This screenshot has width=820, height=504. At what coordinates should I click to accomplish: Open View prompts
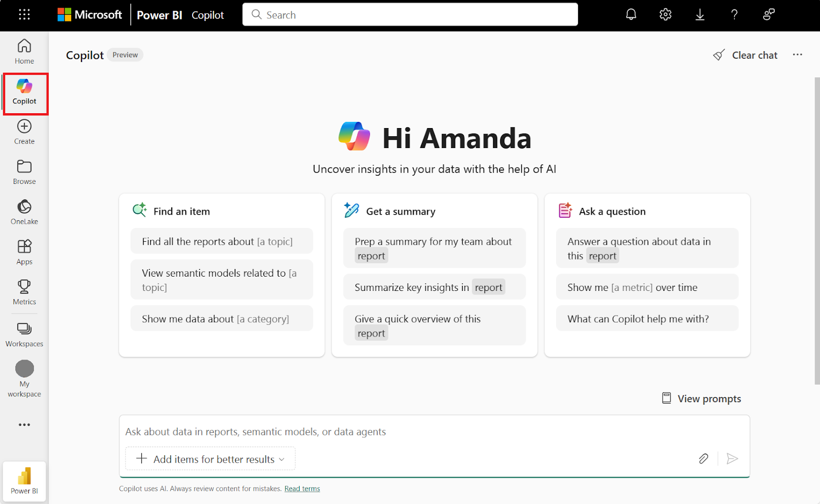click(701, 398)
